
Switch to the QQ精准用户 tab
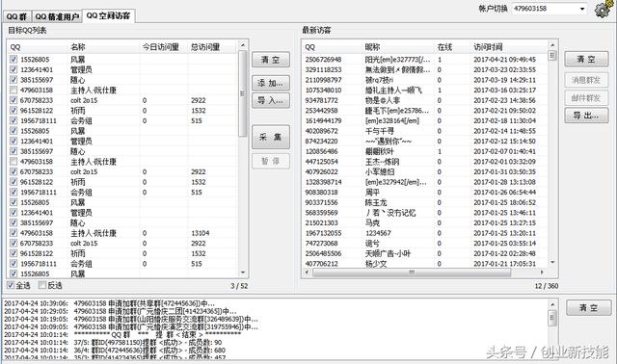coord(57,17)
